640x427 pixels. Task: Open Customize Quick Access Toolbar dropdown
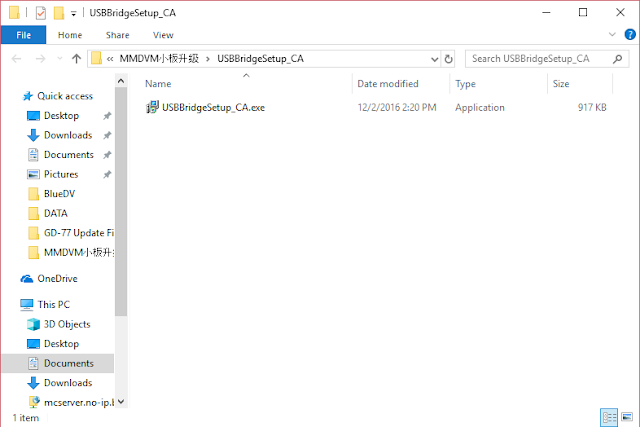73,13
